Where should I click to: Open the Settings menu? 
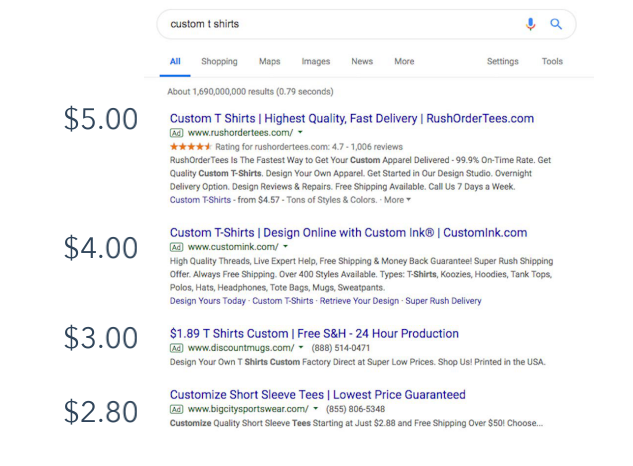(x=503, y=61)
